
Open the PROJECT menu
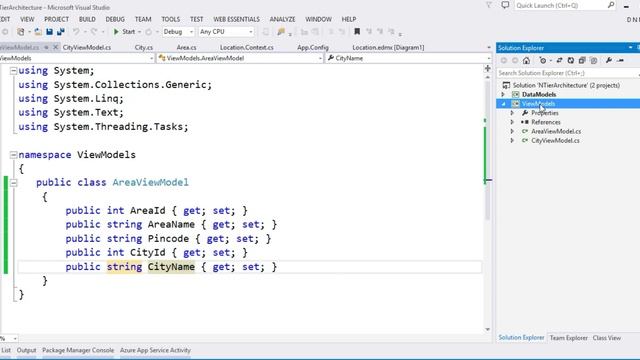click(56, 19)
